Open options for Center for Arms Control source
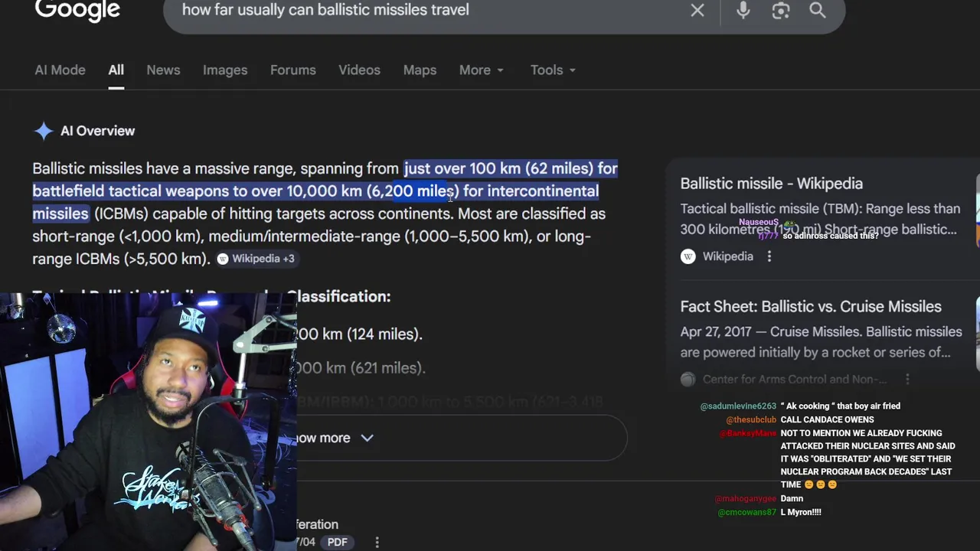Screen dimensions: 980x551 (907, 379)
